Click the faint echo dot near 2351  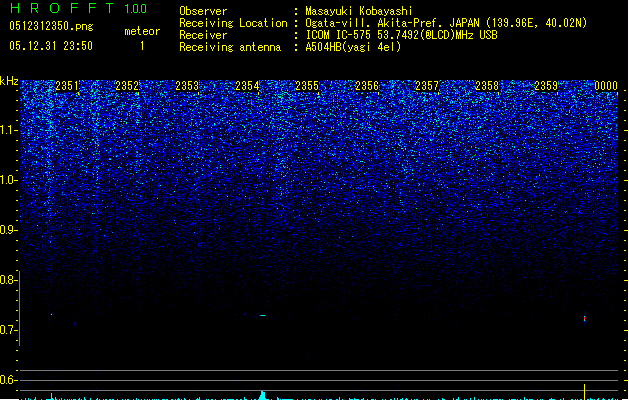point(51,314)
